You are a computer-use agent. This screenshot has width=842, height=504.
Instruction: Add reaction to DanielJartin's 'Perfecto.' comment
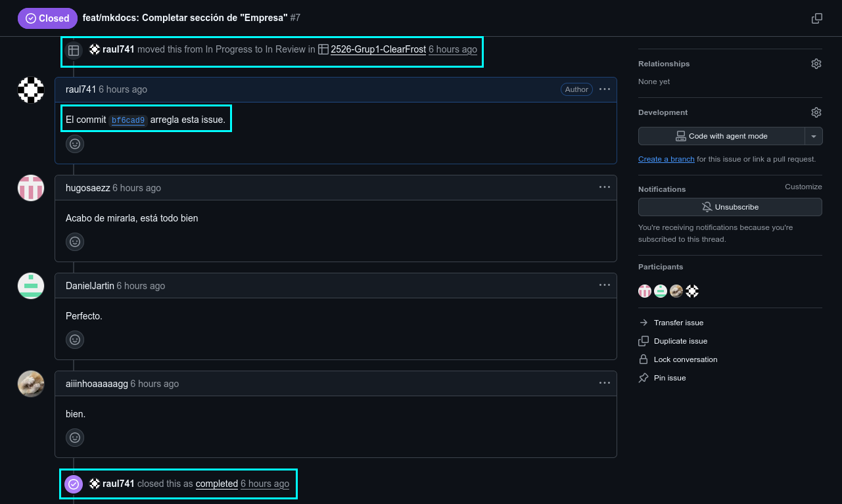pyautogui.click(x=75, y=340)
